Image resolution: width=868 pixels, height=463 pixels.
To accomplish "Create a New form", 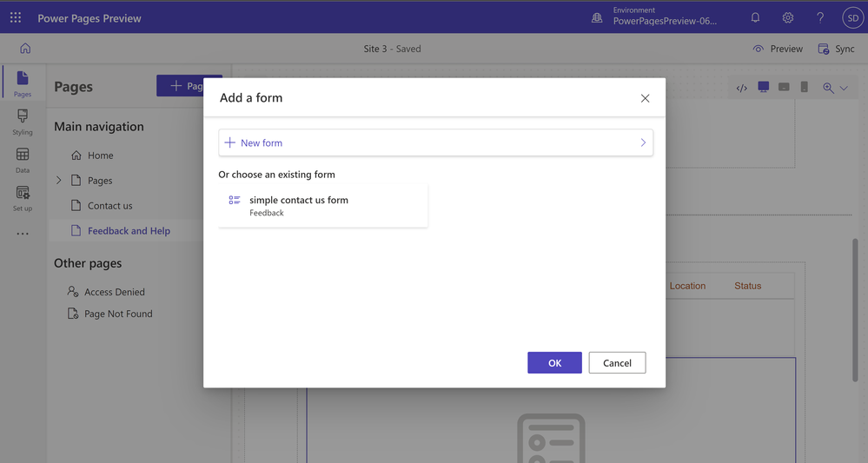I will 435,142.
